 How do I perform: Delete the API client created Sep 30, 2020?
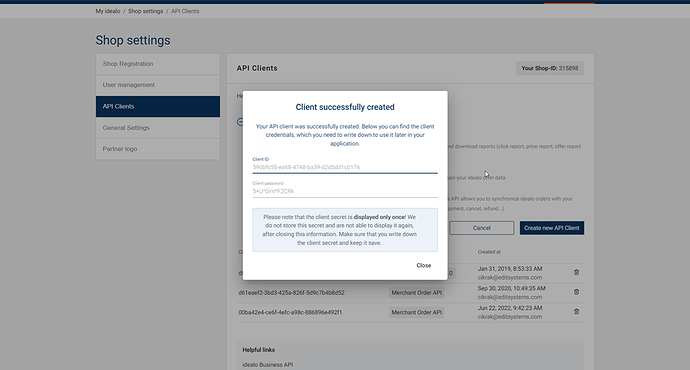pyautogui.click(x=576, y=292)
